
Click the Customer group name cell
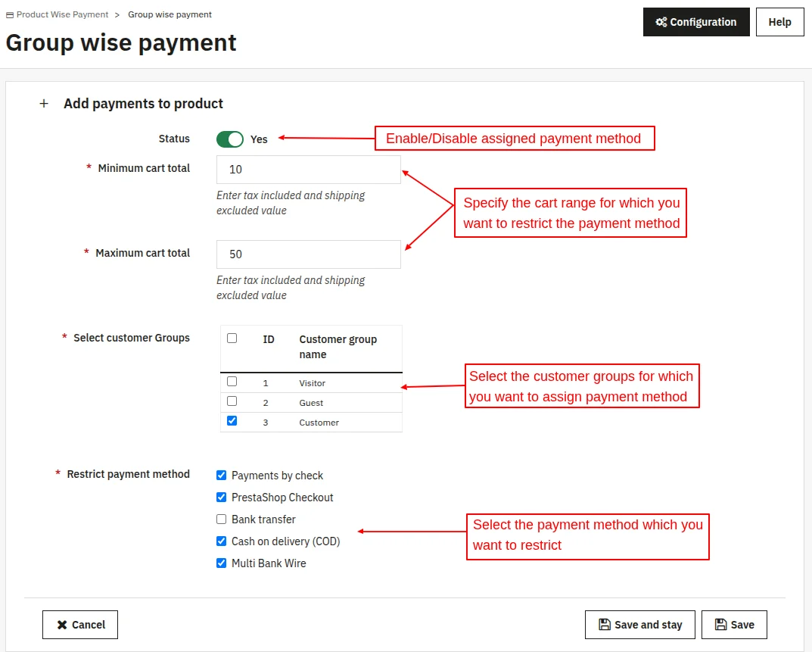pyautogui.click(x=319, y=423)
